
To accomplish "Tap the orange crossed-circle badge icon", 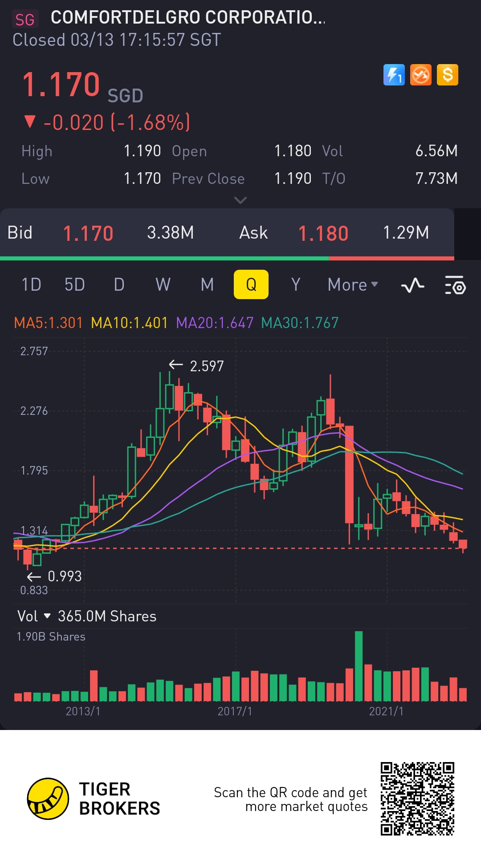I will [421, 75].
